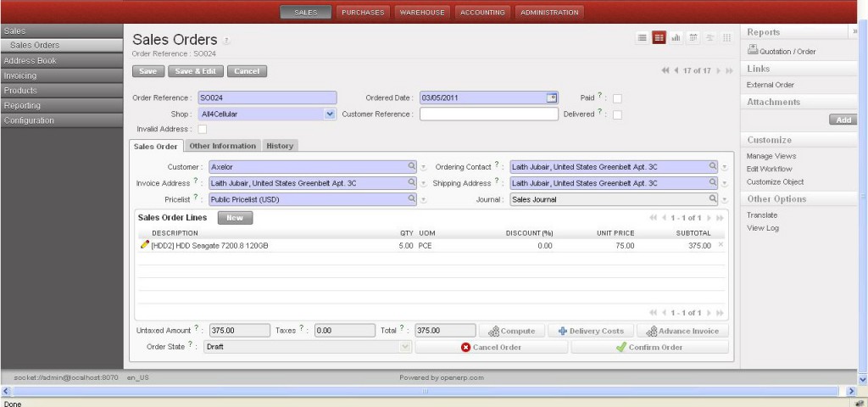Switch to list view icon
The image size is (868, 407).
[643, 37]
